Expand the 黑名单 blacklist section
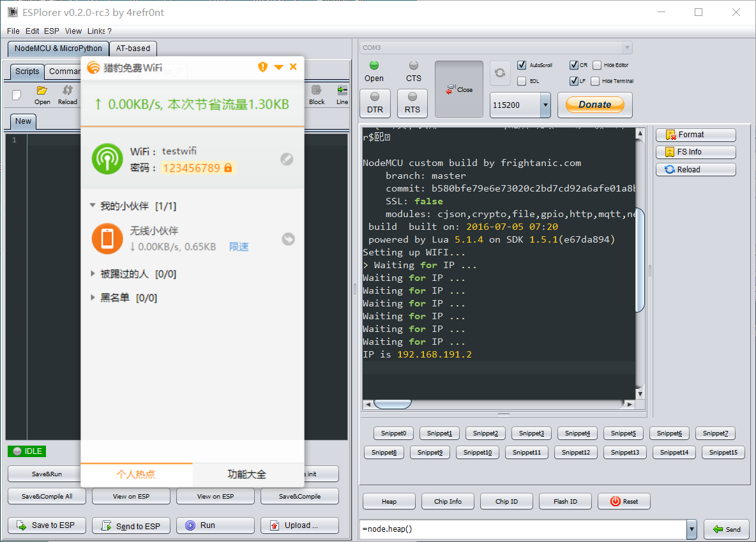Screen dimensions: 756x542 click(94, 298)
